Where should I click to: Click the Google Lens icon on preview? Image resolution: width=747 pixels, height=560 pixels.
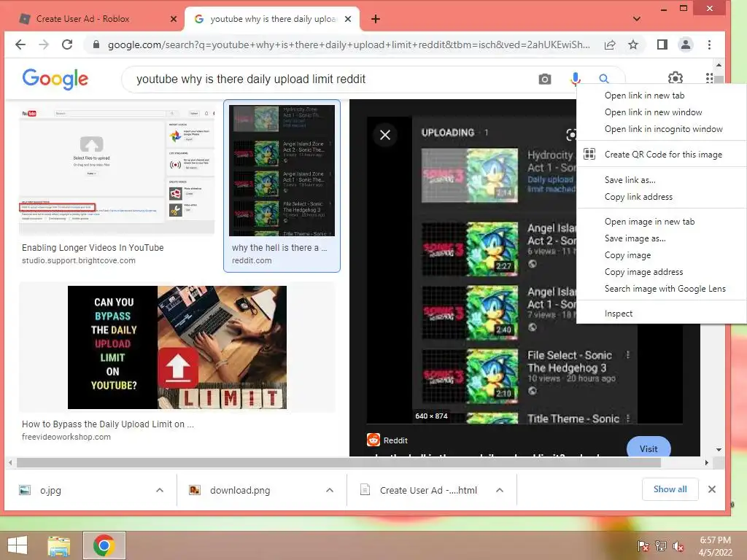tap(570, 135)
